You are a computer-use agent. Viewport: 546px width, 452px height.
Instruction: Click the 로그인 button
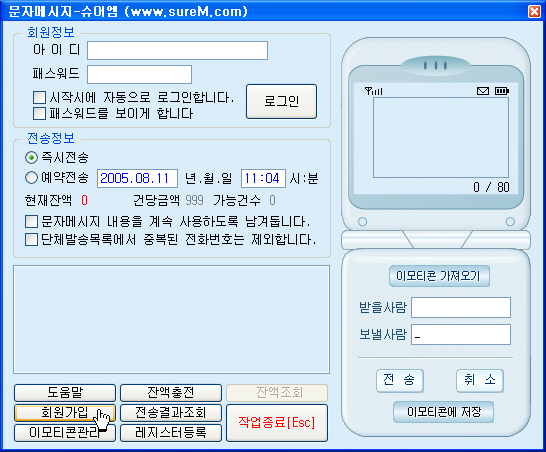pos(281,101)
